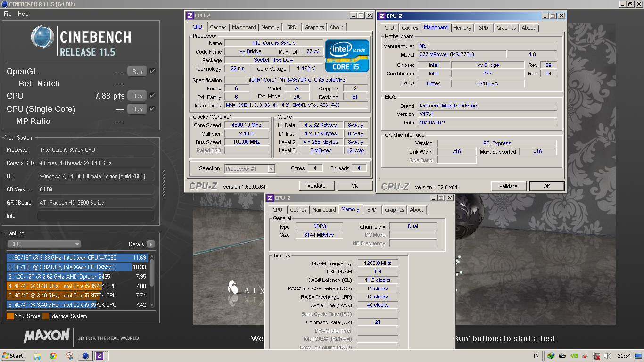Click the Cinebench title bar icon

click(4, 4)
